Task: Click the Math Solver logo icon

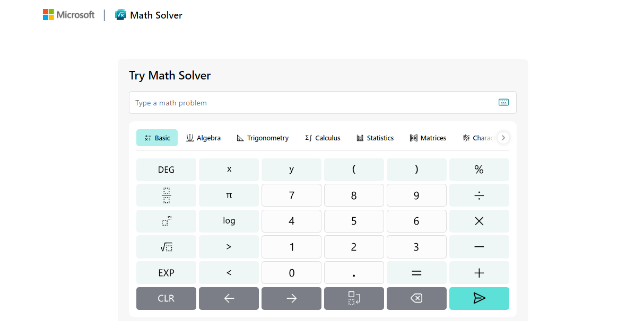Action: (x=121, y=15)
